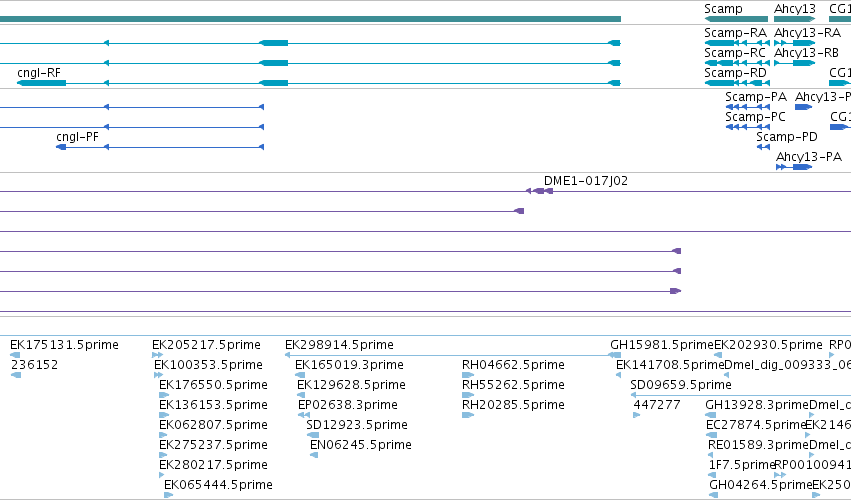This screenshot has width=851, height=500.
Task: Open the EK175131.5prime EST label
Action: tap(64, 345)
